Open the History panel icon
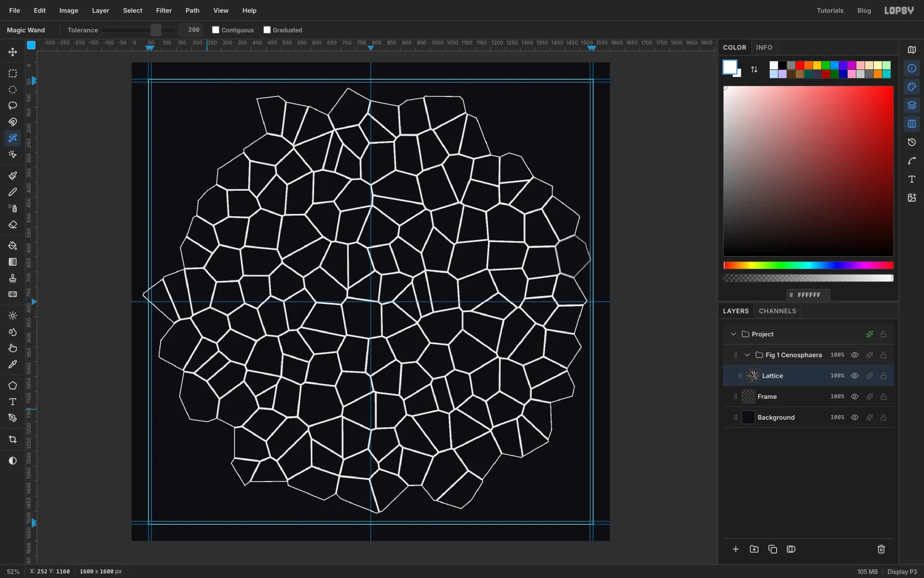Viewport: 924px width, 578px height. [x=912, y=142]
